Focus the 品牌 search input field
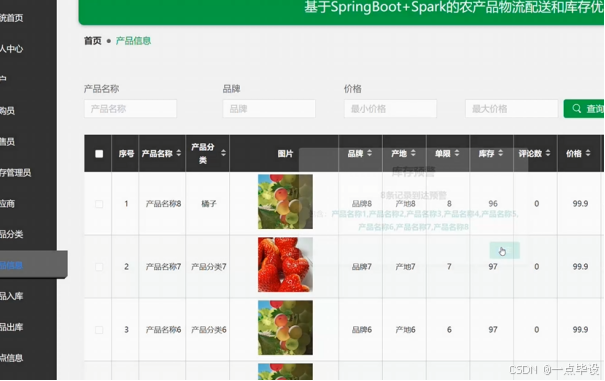This screenshot has height=381, width=605. (269, 109)
